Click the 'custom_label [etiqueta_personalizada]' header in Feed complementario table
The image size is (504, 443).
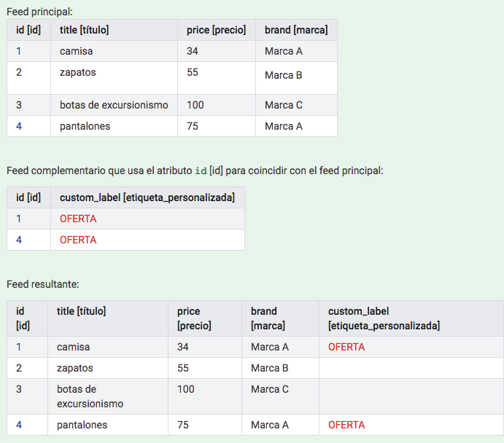point(147,197)
